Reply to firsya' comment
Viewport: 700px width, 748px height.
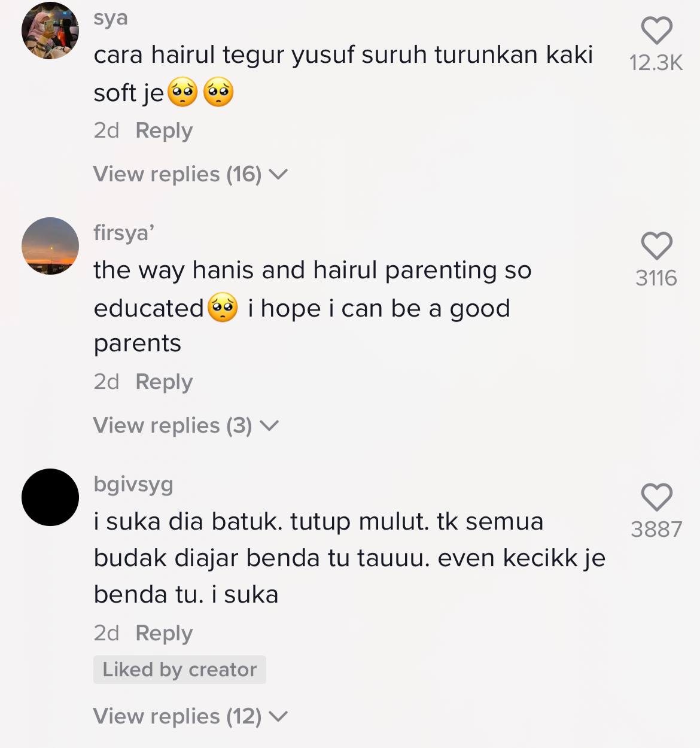coord(164,382)
